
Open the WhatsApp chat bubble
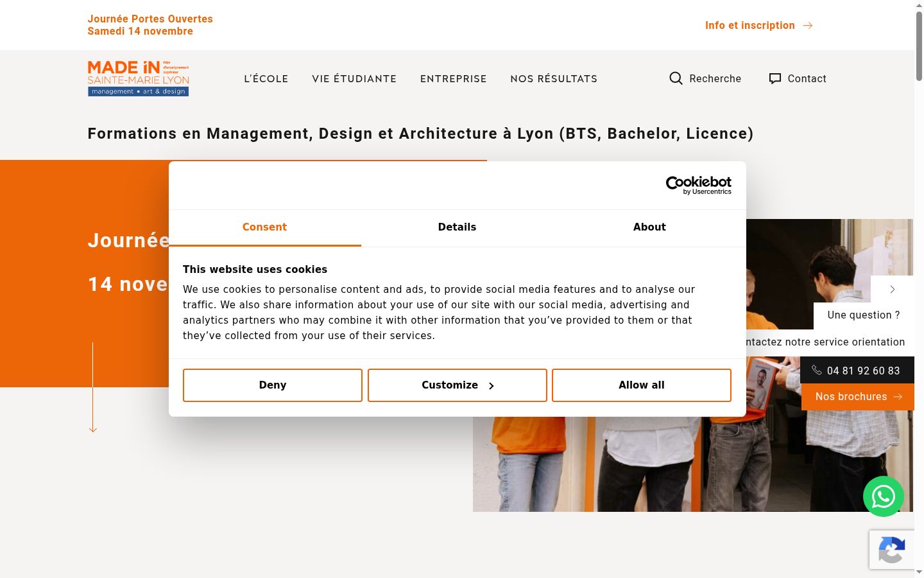(884, 496)
